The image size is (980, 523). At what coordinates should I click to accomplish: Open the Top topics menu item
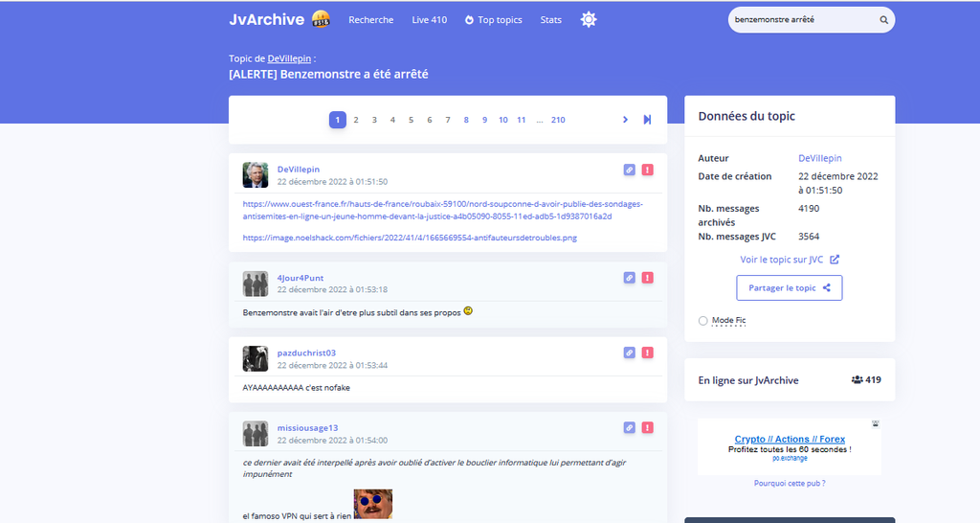(493, 20)
